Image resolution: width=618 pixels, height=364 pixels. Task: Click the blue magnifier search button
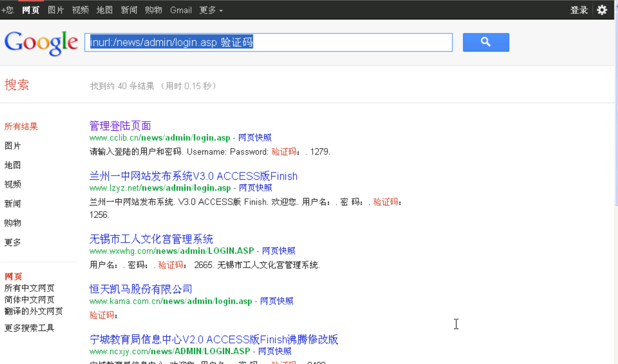click(x=486, y=42)
